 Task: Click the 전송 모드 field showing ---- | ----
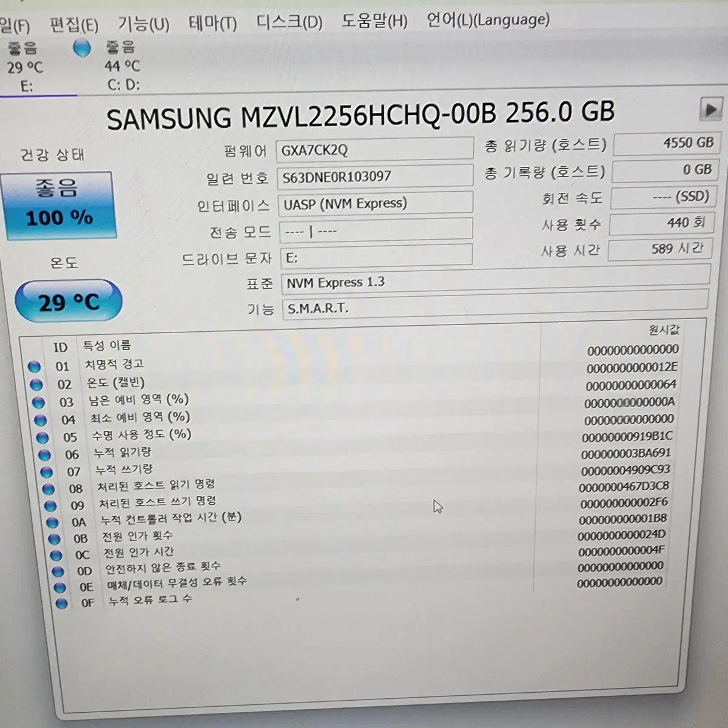tap(376, 231)
